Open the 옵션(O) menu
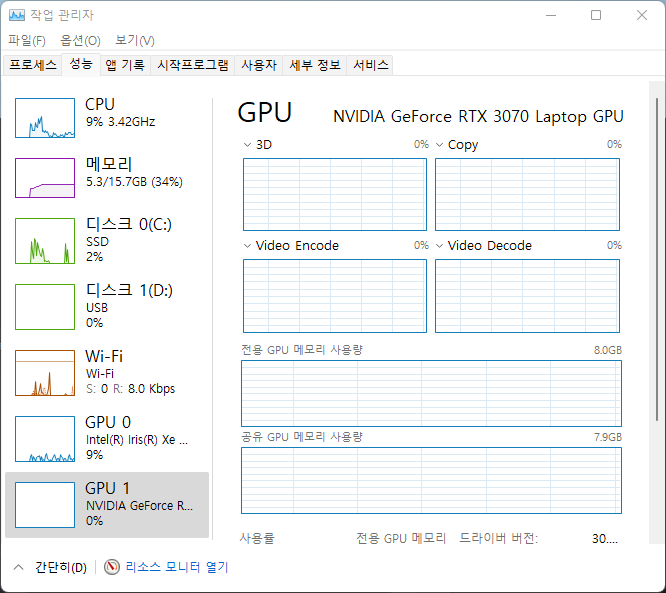 click(x=80, y=40)
